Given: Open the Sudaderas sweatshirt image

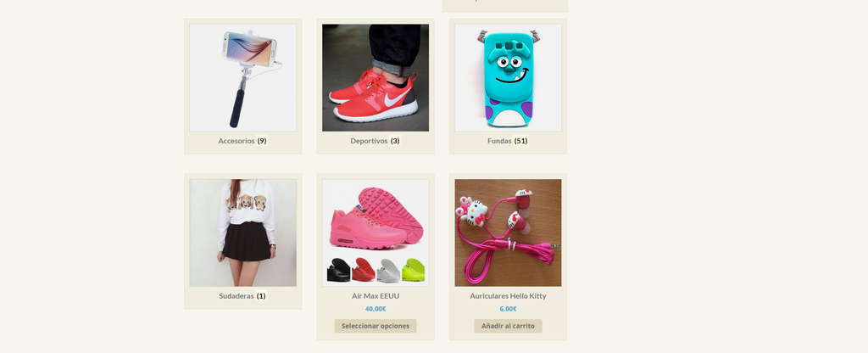Looking at the screenshot, I should tap(243, 233).
